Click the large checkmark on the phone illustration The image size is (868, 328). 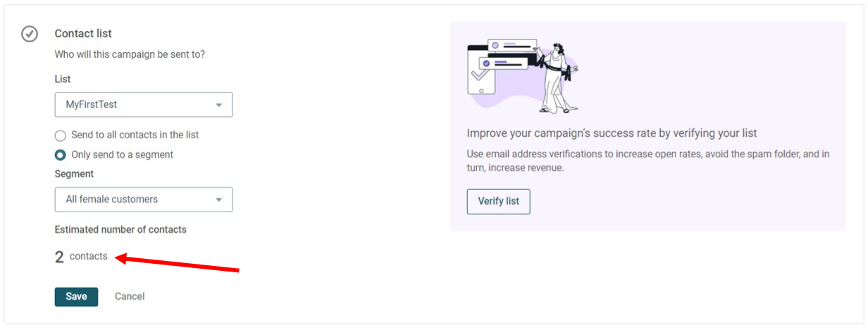tap(479, 73)
